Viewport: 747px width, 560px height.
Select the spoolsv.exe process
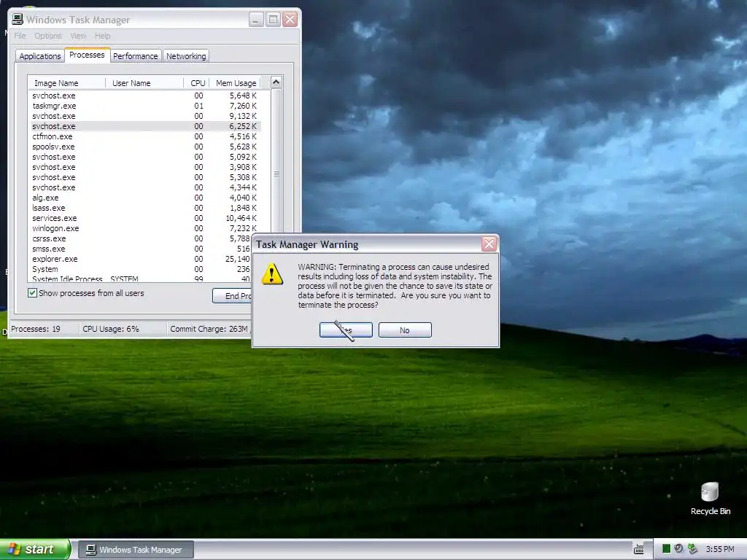(x=145, y=147)
